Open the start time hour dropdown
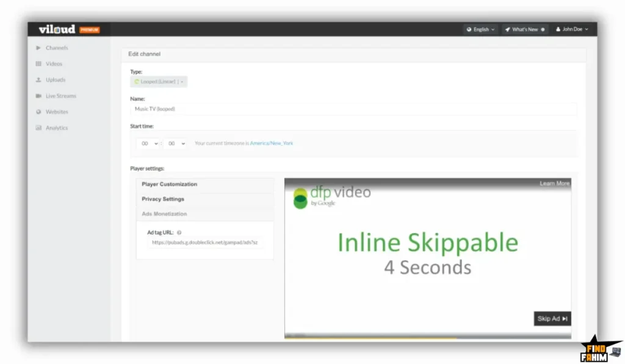Viewport: 625px width, 364px height. click(147, 143)
